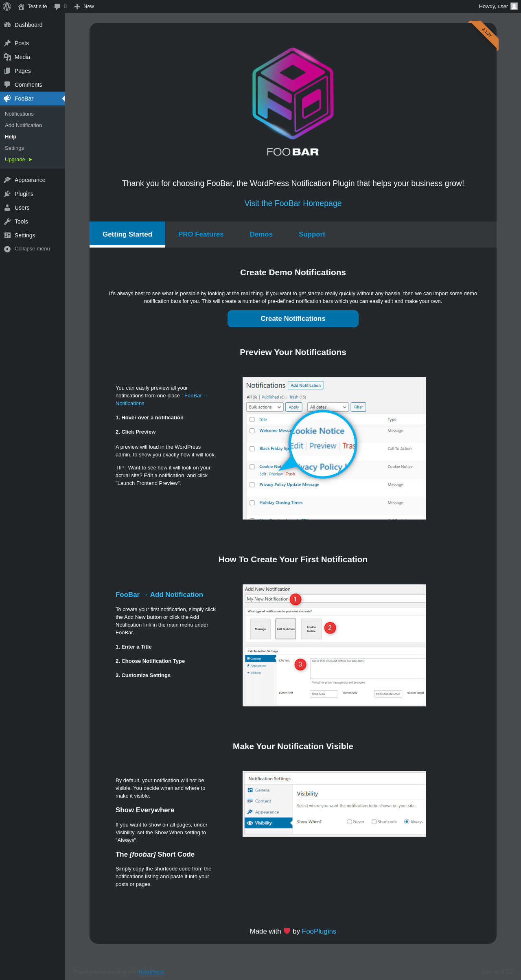Click the FooBar megaphone icon
This screenshot has width=521, height=980.
pos(7,99)
